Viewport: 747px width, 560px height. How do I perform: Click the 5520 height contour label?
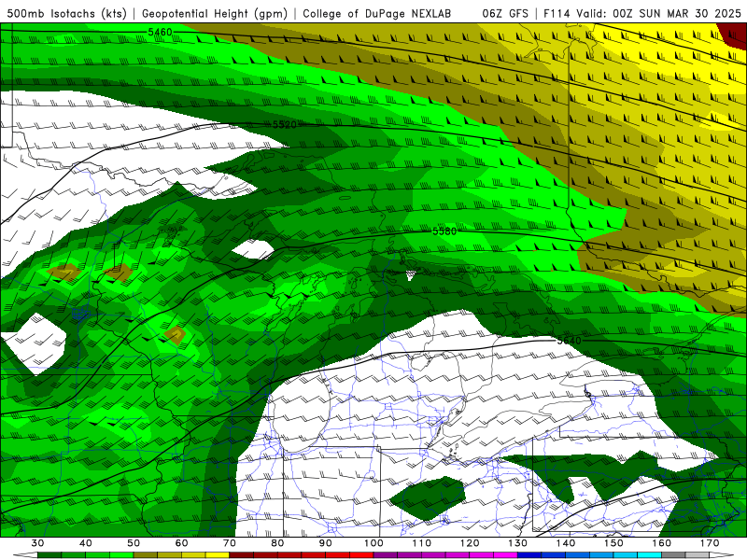[285, 125]
